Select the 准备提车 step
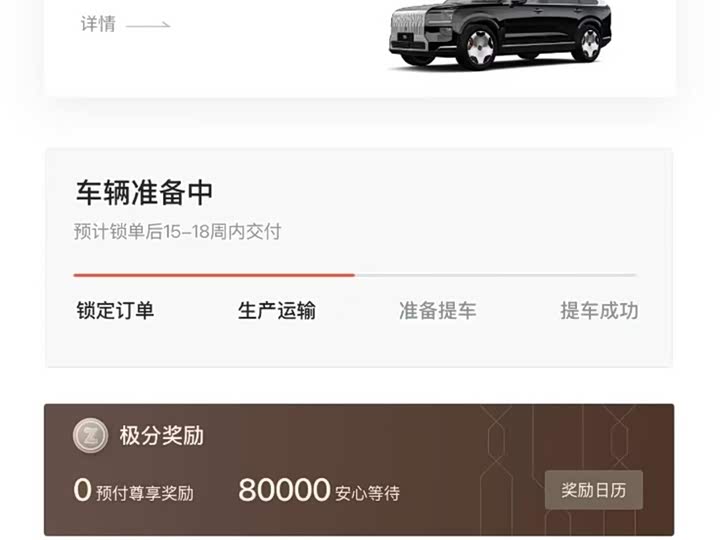Image resolution: width=720 pixels, height=540 pixels. tap(438, 310)
